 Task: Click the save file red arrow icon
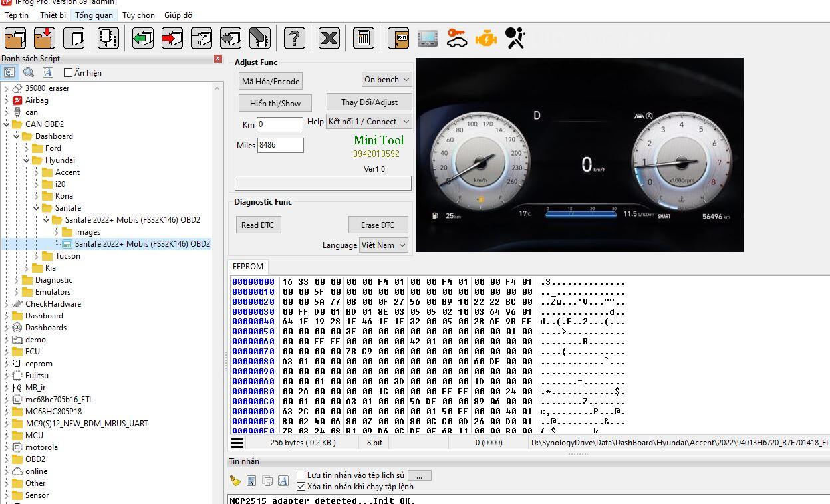pyautogui.click(x=45, y=38)
